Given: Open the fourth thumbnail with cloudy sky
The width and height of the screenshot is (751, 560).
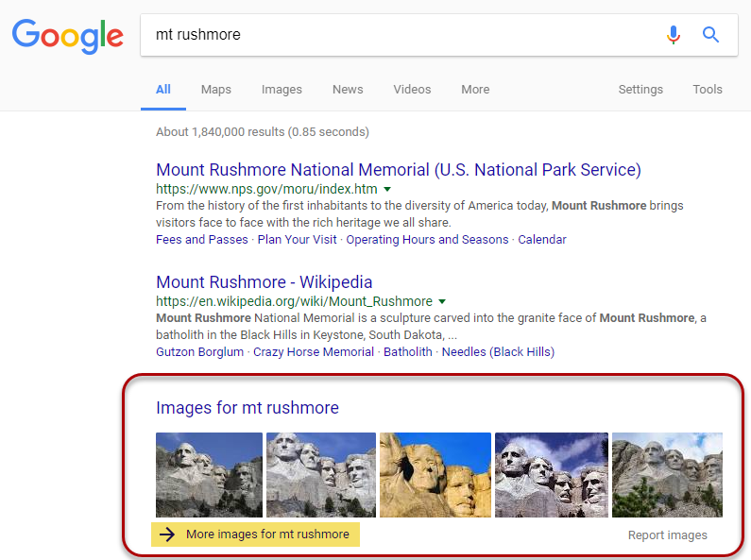Looking at the screenshot, I should [552, 475].
